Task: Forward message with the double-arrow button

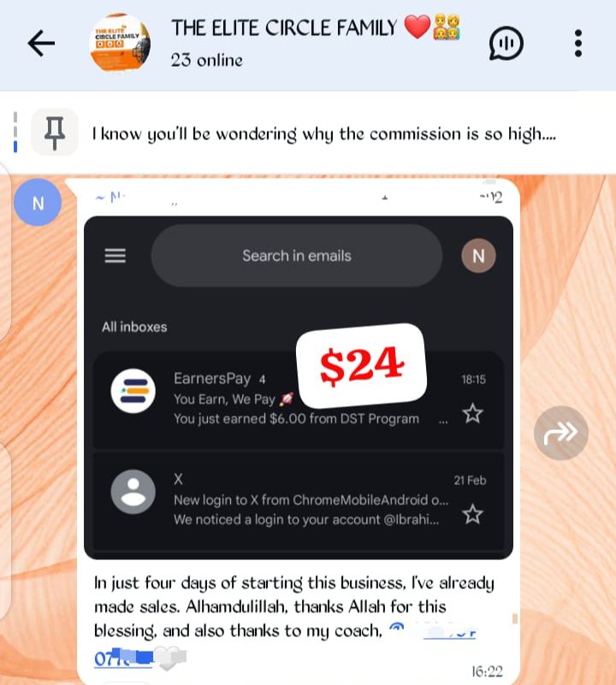Action: [561, 433]
